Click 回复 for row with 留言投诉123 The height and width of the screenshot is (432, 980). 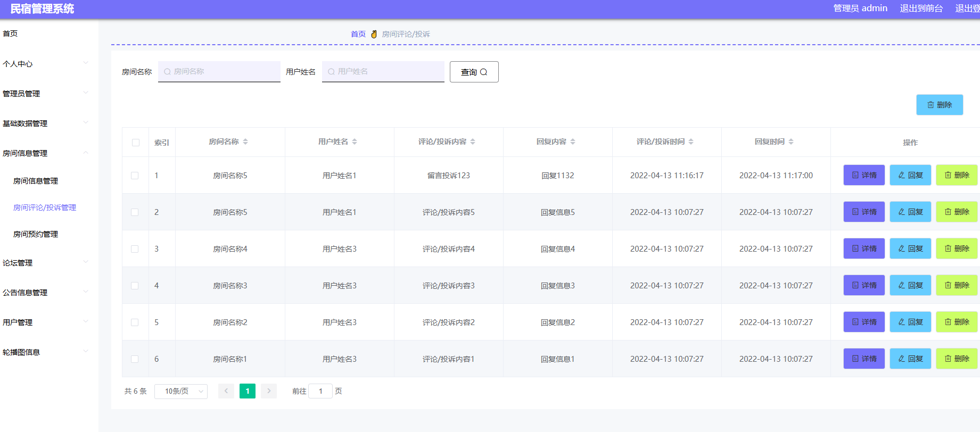910,175
